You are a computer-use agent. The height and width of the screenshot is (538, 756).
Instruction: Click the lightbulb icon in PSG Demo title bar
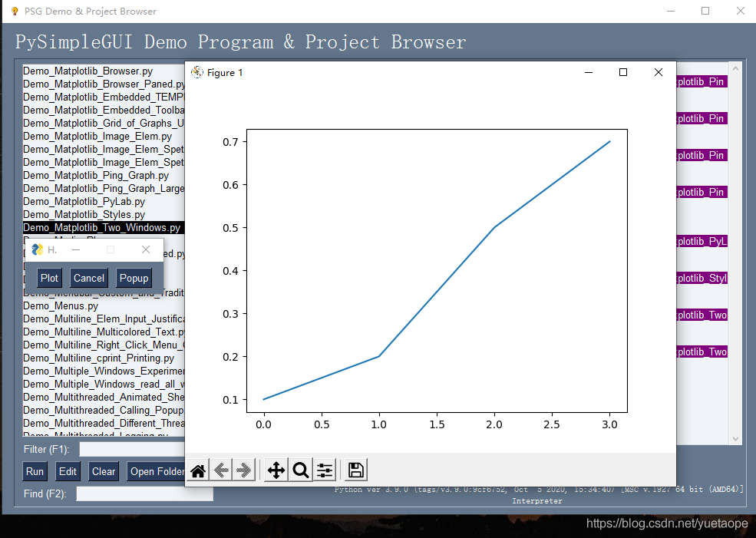pyautogui.click(x=15, y=11)
